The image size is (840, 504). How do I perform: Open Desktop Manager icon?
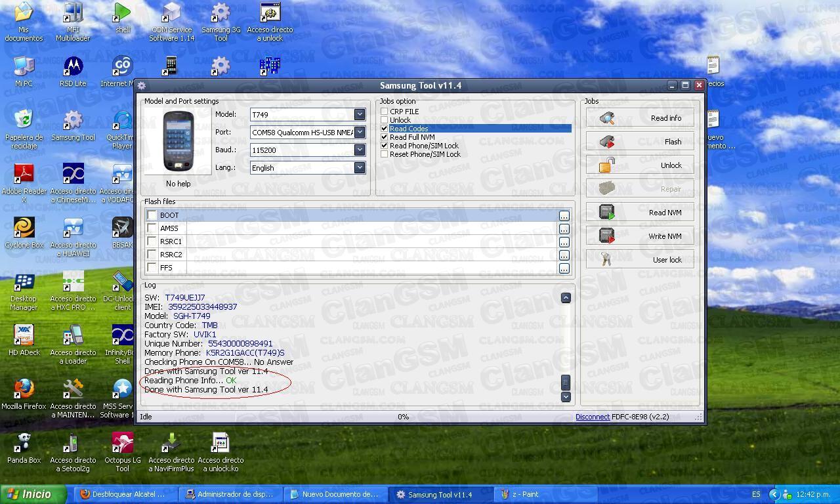[x=24, y=291]
